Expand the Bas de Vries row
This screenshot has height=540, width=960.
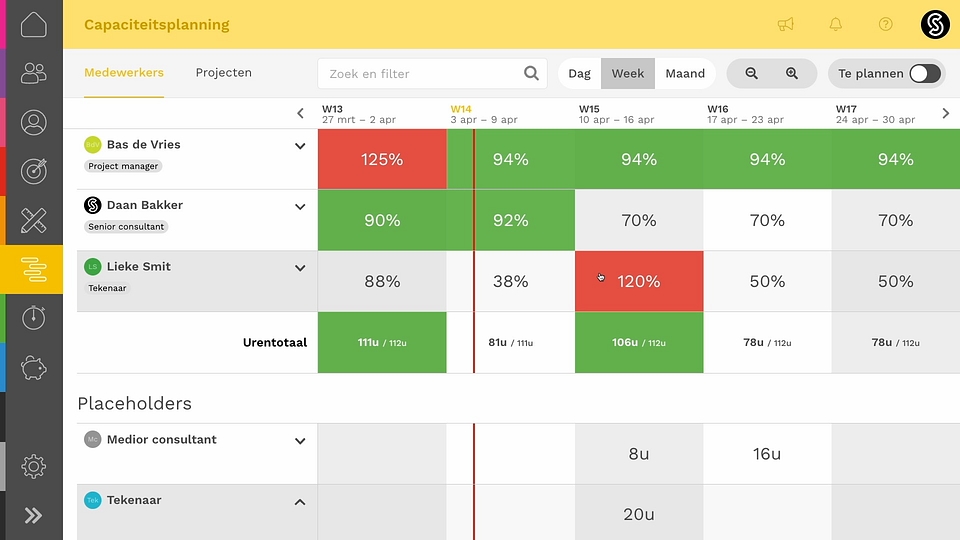click(300, 146)
